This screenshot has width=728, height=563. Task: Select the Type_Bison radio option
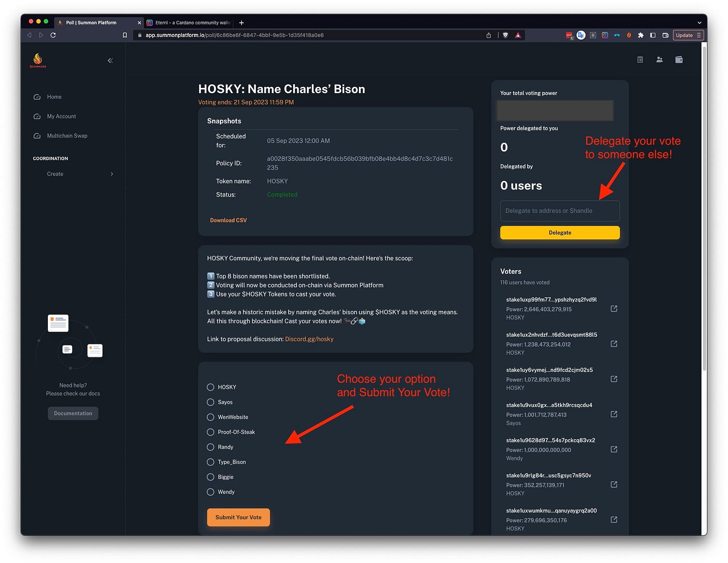point(211,462)
